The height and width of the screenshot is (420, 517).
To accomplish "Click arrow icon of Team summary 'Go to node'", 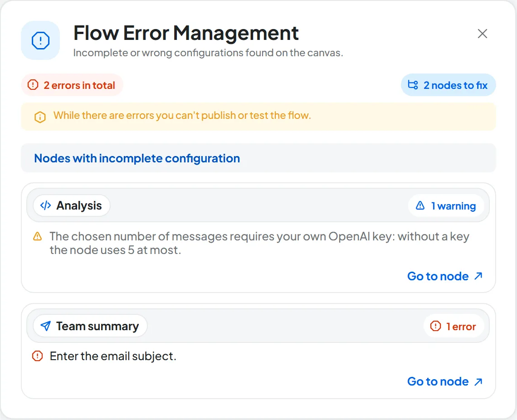I will point(478,382).
